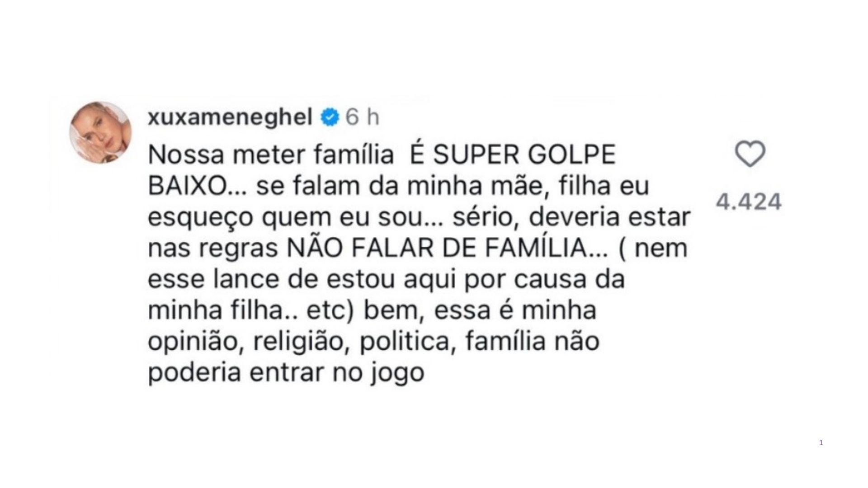Click the phrase "bem, essa é minha"
868x488 pixels.
coord(480,310)
